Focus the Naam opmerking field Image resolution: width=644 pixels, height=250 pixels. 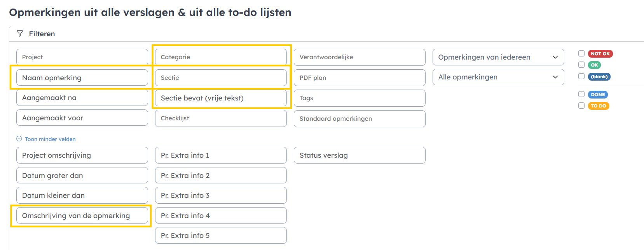(82, 77)
